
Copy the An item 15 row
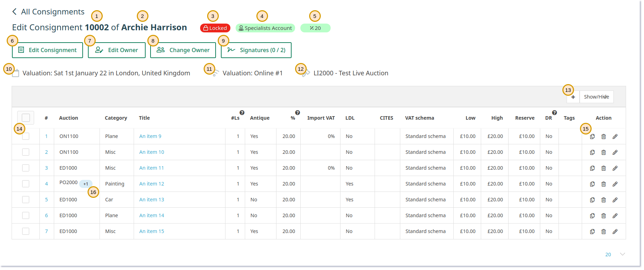(x=592, y=232)
